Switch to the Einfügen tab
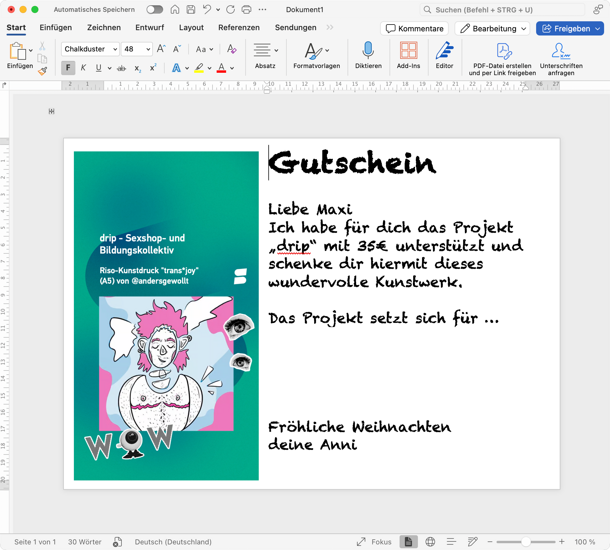 pyautogui.click(x=55, y=28)
